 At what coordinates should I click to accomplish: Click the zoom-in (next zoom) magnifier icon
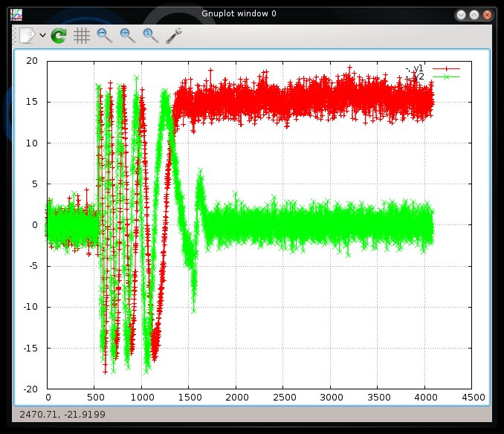tap(128, 35)
